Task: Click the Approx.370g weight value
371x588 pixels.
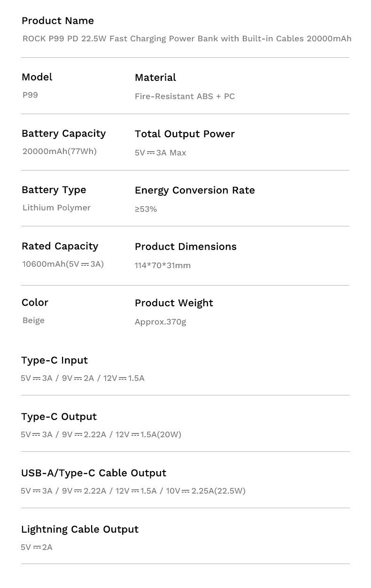Action: (161, 322)
